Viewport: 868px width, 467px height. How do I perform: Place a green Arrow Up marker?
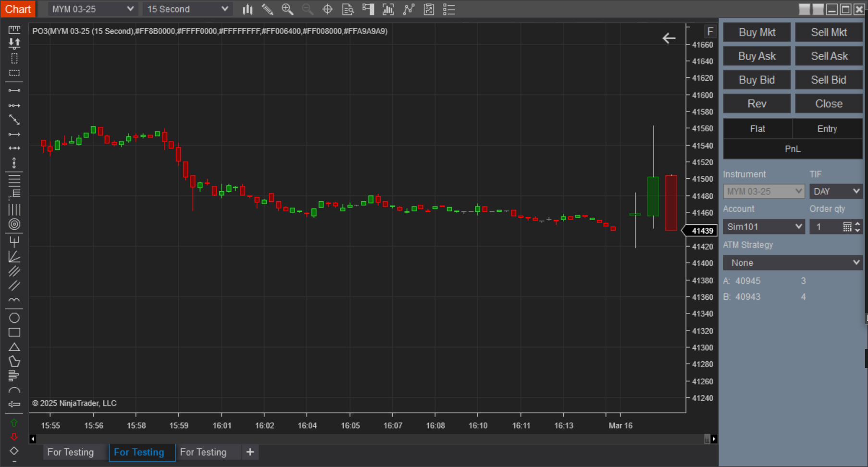14,423
